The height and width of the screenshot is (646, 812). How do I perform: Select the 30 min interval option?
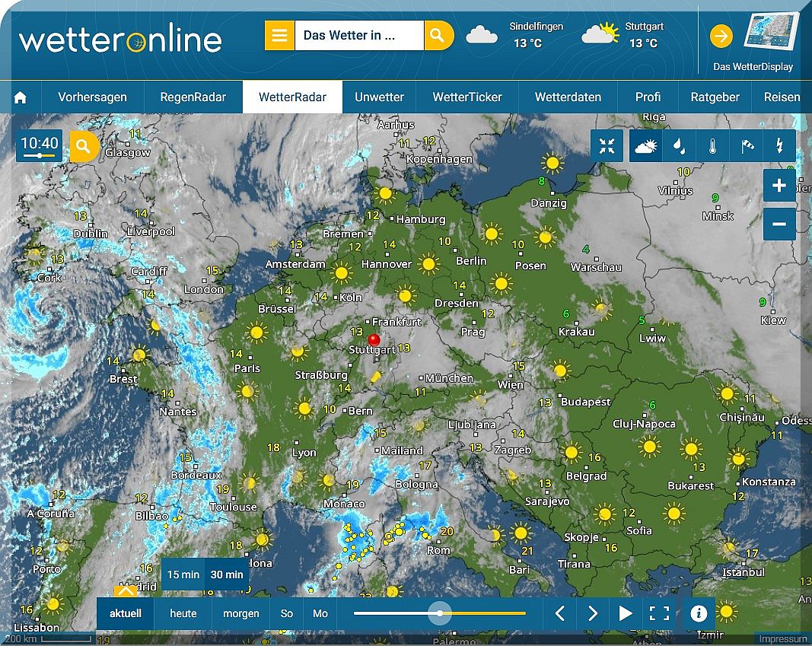[x=227, y=574]
